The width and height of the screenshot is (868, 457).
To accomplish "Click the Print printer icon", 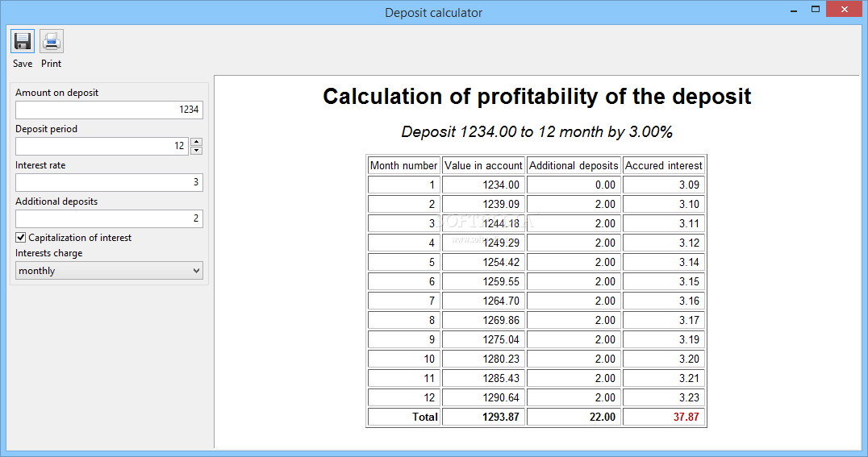I will [52, 41].
